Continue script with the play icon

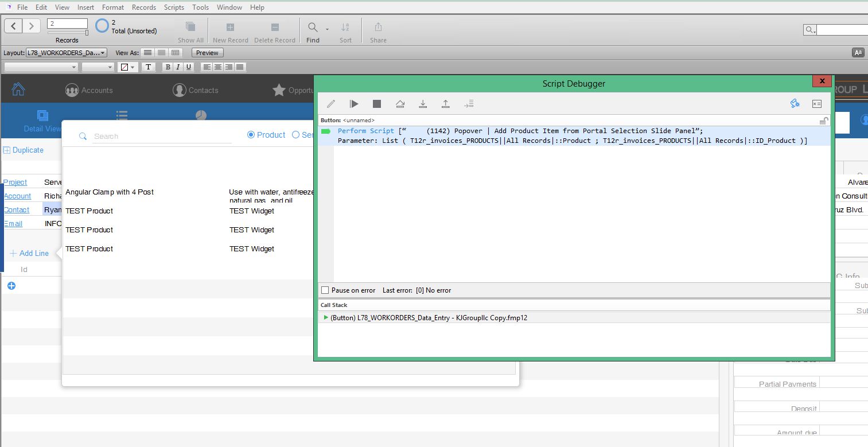coord(354,104)
